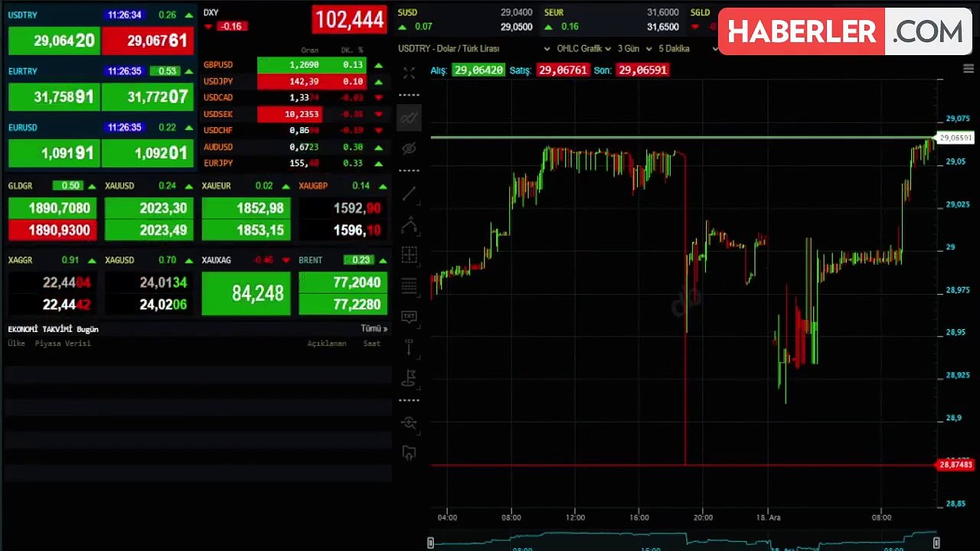The width and height of the screenshot is (980, 551).
Task: Select the crosshair grid measure tool
Action: [409, 255]
